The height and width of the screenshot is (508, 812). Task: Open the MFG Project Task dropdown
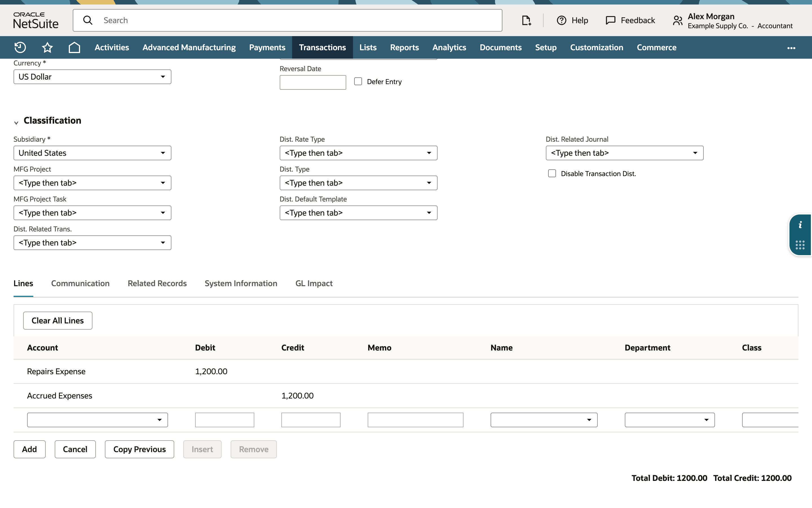[x=92, y=213]
